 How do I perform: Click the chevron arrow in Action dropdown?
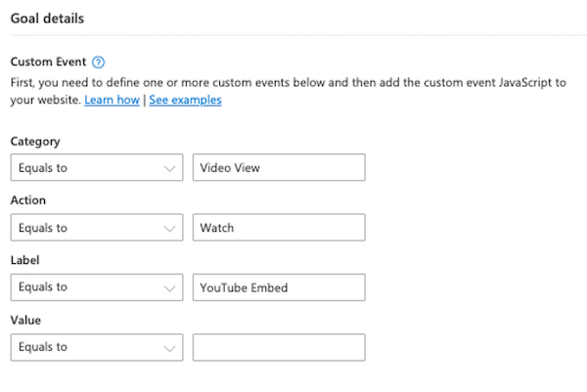point(169,228)
